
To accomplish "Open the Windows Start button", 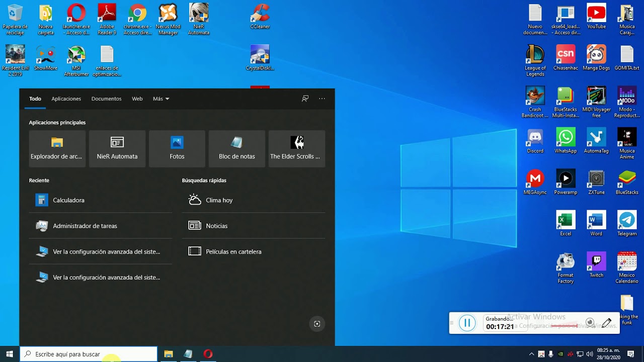I will point(10,354).
